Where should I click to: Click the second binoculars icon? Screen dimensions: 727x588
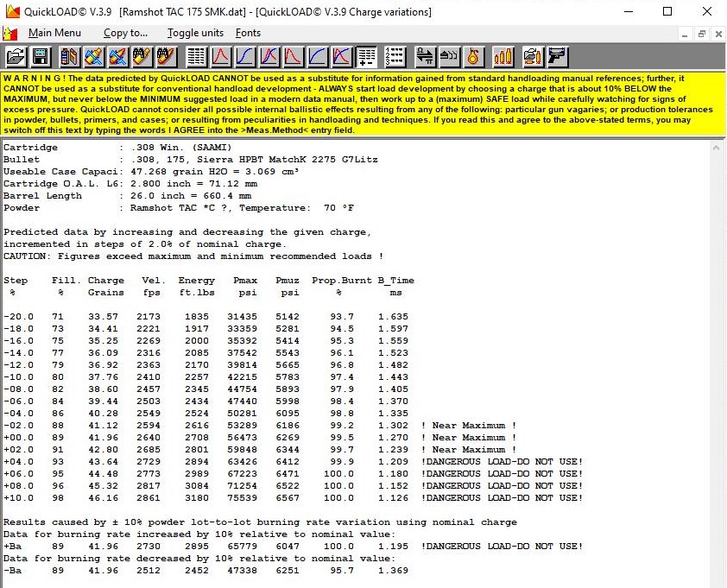[167, 57]
